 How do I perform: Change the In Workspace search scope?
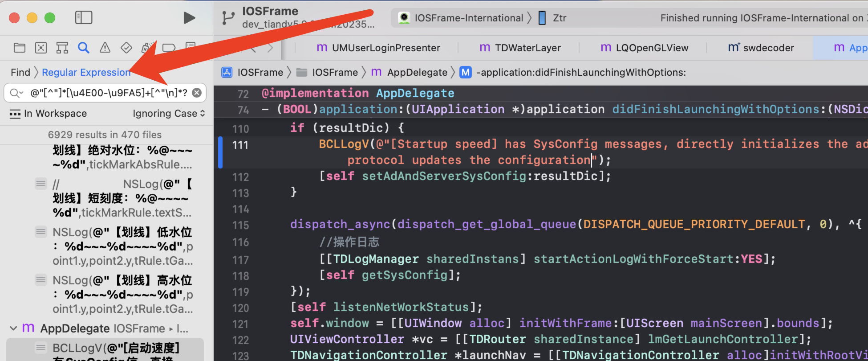tap(48, 114)
